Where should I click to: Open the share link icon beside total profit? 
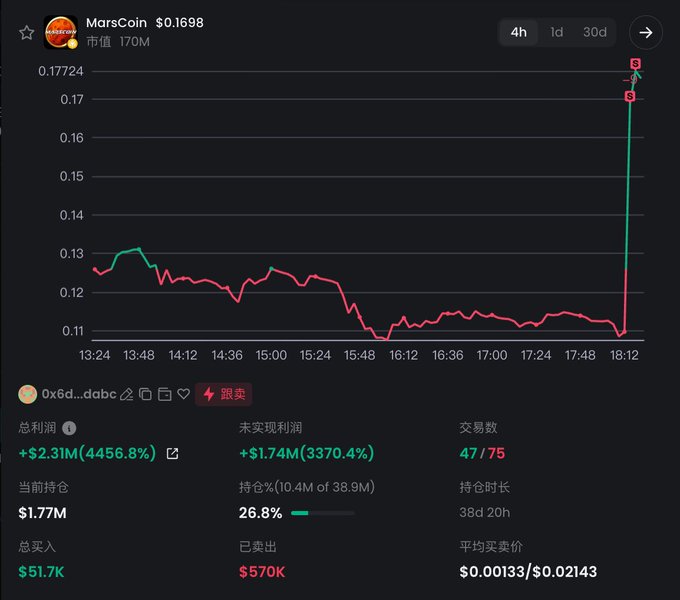pyautogui.click(x=172, y=453)
